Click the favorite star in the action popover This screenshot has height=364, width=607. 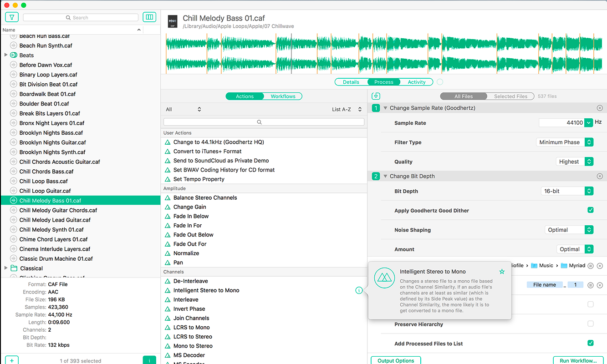[502, 272]
